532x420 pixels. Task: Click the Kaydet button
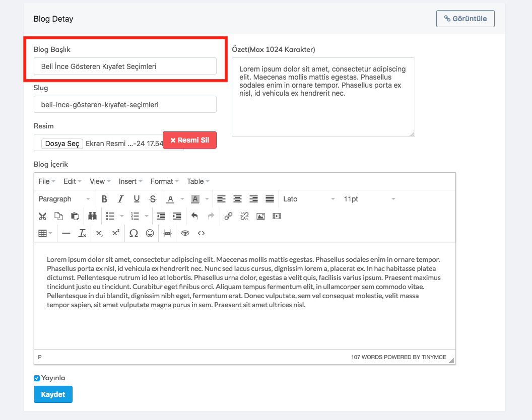tap(53, 394)
